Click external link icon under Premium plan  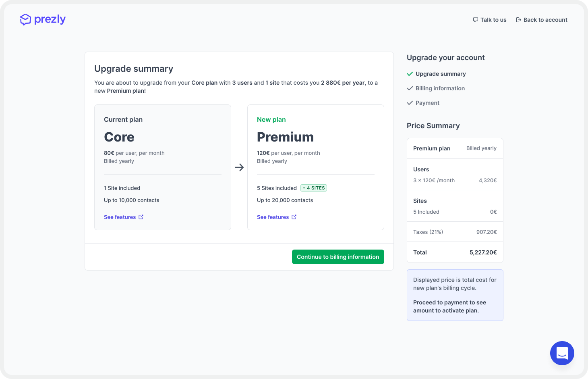click(x=294, y=217)
